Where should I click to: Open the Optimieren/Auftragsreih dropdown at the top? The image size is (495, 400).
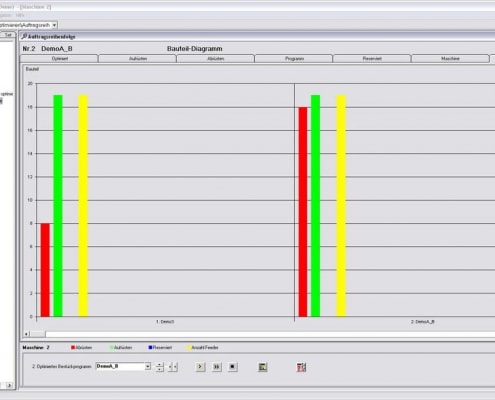coord(54,25)
